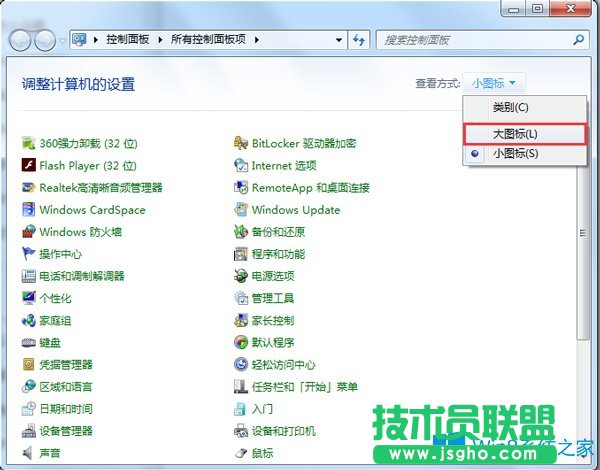The image size is (600, 470).
Task: Click the Back navigation button
Action: coord(20,40)
